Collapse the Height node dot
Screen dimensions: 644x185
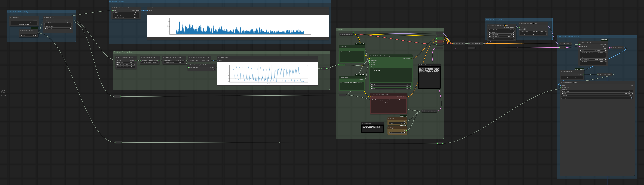pyautogui.click(x=389, y=128)
